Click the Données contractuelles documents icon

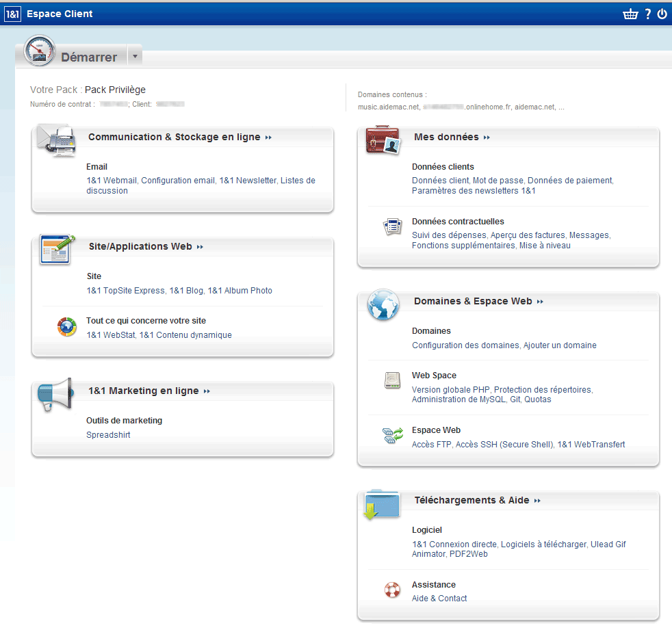coord(392,226)
